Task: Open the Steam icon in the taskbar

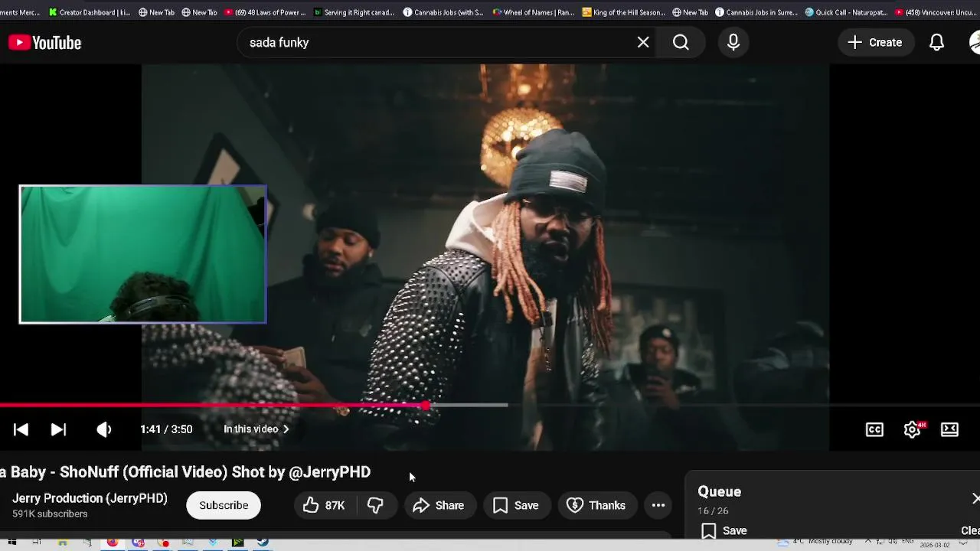Action: pos(263,543)
